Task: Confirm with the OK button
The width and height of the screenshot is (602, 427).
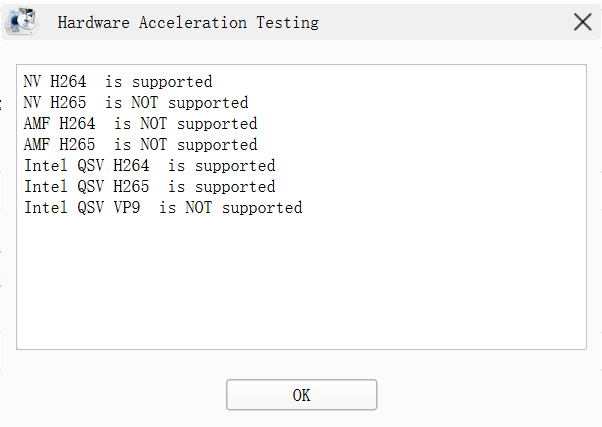Action: tap(301, 395)
